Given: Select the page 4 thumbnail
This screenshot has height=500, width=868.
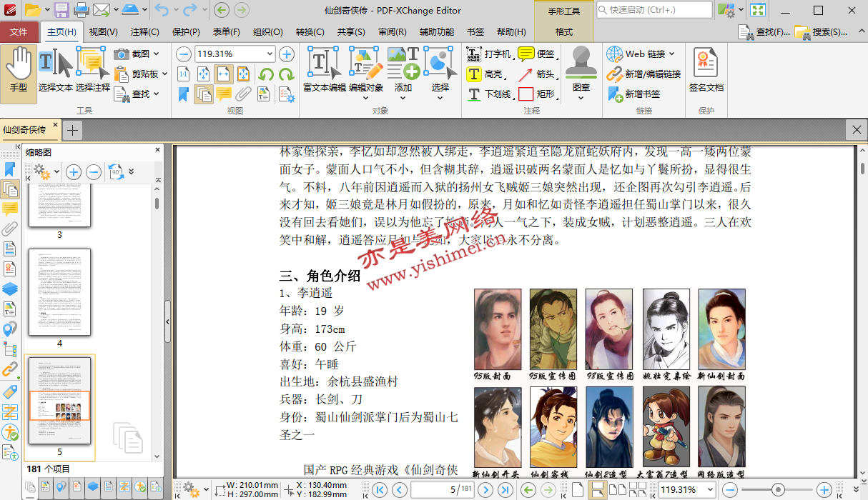Looking at the screenshot, I should [x=59, y=292].
